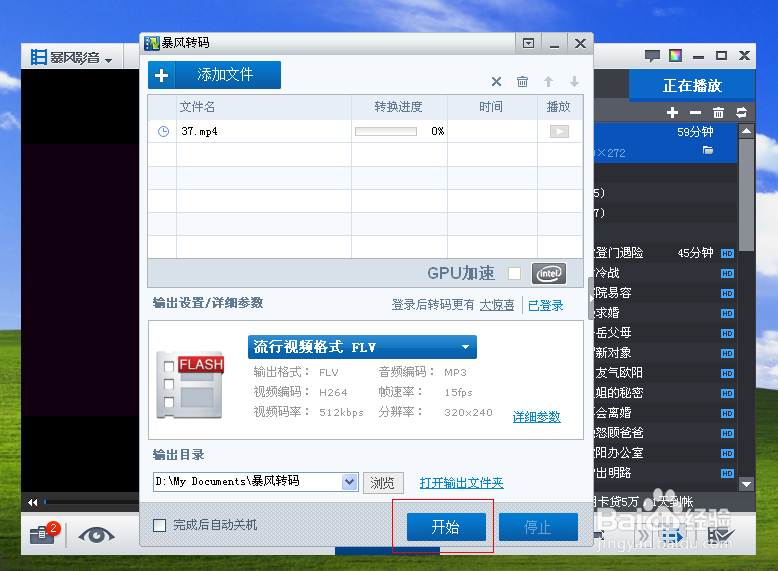The image size is (778, 571).
Task: Click the 添加文件 button
Action: (x=214, y=75)
